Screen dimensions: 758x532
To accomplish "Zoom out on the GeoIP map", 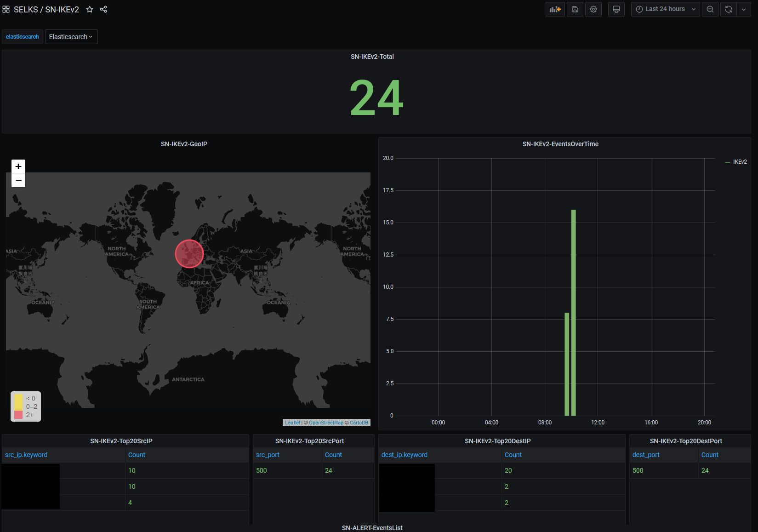I will (x=18, y=180).
